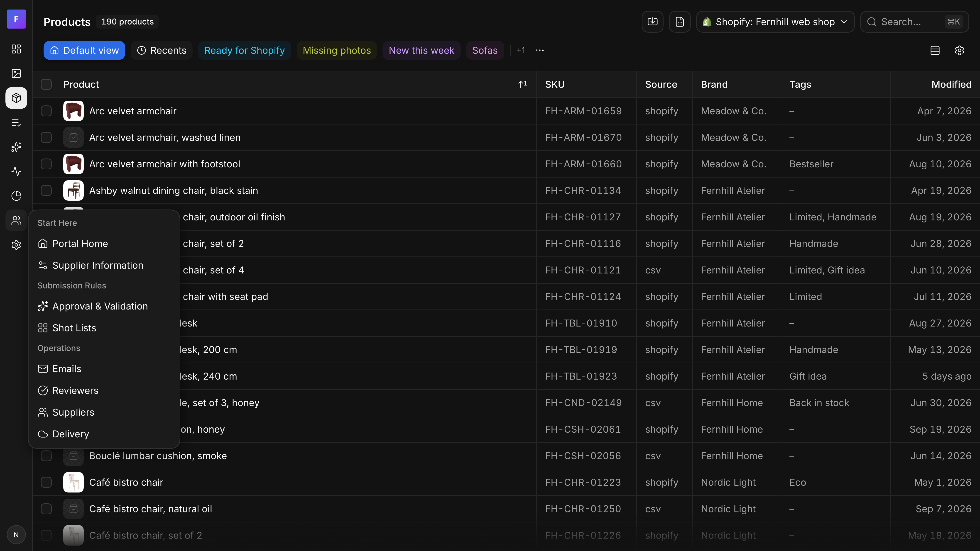Select the Products cube sidebar icon
This screenshot has height=551, width=980.
[x=16, y=98]
